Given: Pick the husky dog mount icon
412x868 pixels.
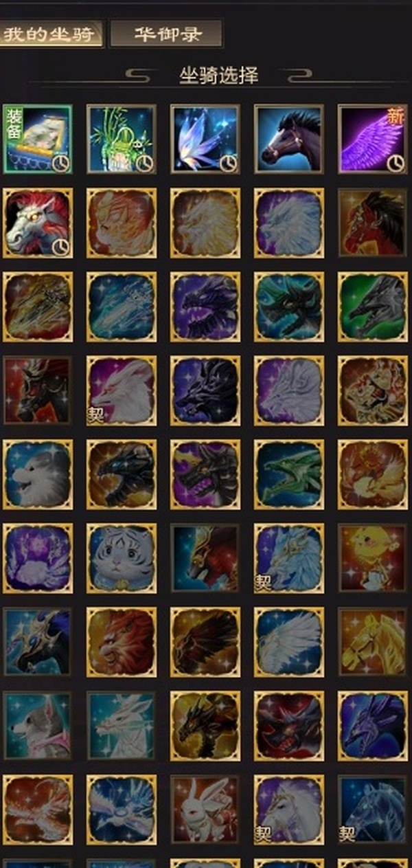Looking at the screenshot, I should point(37,726).
